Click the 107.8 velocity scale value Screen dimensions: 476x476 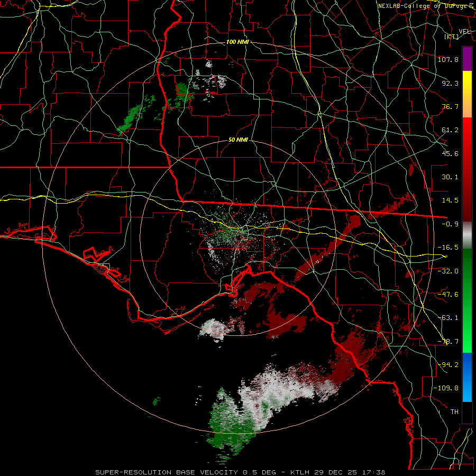pyautogui.click(x=448, y=59)
